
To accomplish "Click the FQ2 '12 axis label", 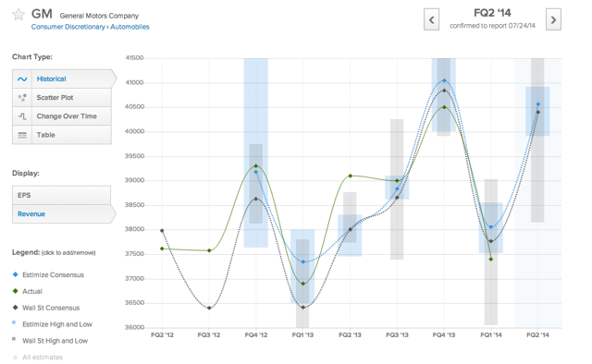I will click(x=162, y=335).
